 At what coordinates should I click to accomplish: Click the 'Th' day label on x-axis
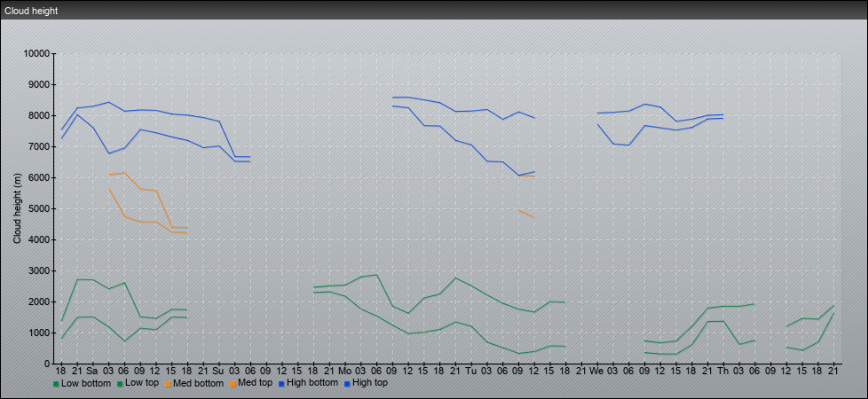tap(723, 371)
